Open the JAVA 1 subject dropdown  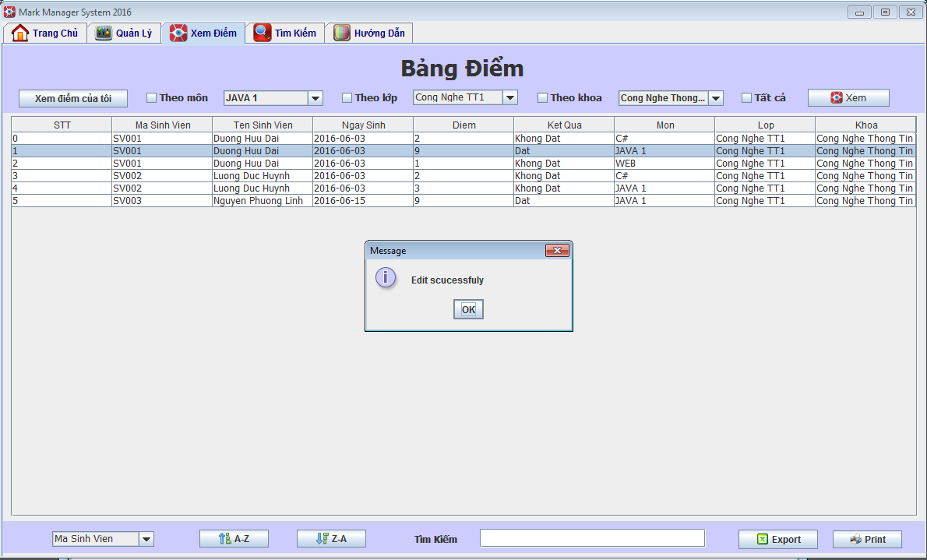pos(316,97)
